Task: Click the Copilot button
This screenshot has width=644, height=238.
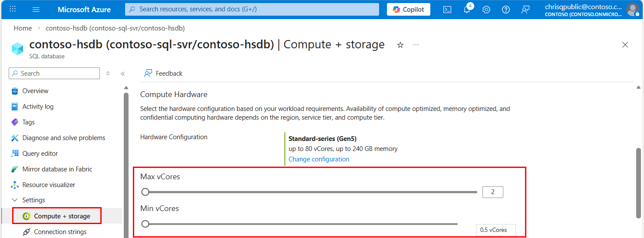Action: click(x=408, y=10)
